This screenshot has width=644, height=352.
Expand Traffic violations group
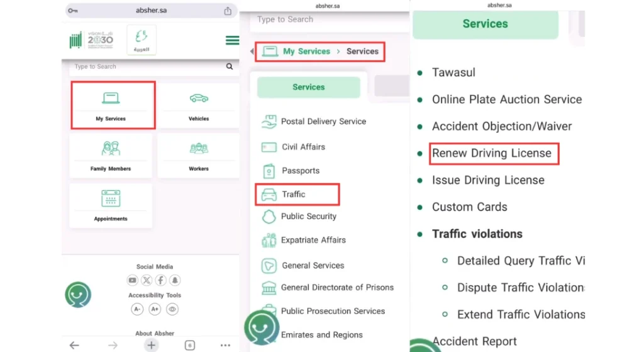pyautogui.click(x=477, y=234)
